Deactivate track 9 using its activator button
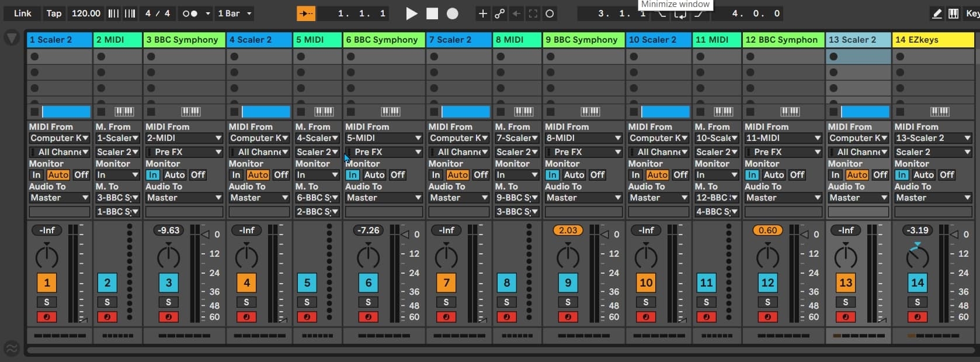980x362 pixels. pyautogui.click(x=568, y=283)
